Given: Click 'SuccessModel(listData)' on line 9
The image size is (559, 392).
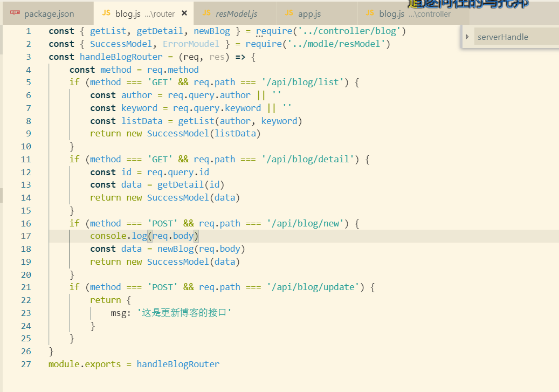Looking at the screenshot, I should coord(204,133).
